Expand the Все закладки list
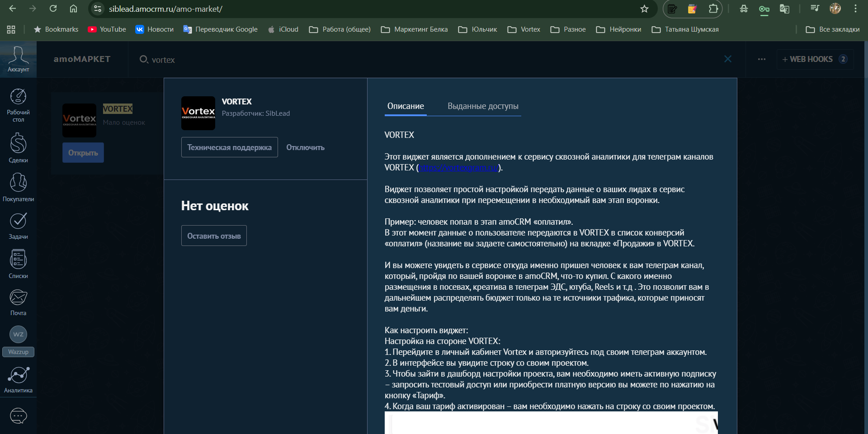This screenshot has height=434, width=868. pyautogui.click(x=832, y=29)
